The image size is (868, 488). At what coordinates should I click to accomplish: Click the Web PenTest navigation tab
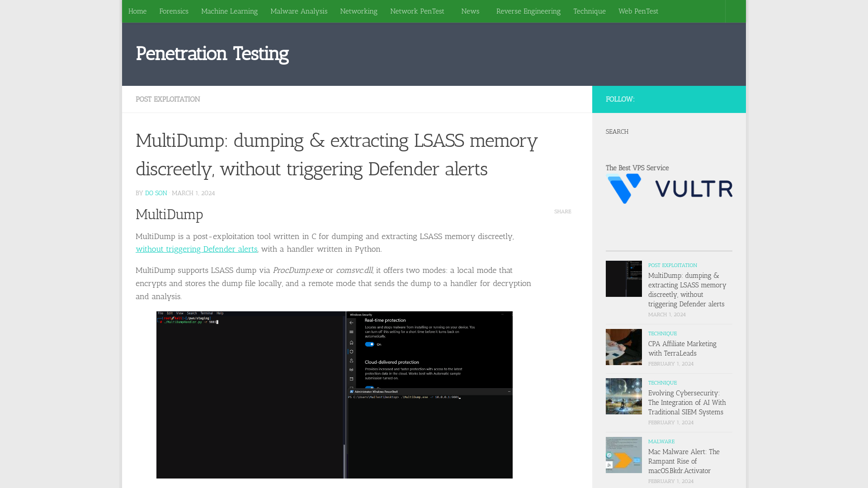click(x=638, y=11)
